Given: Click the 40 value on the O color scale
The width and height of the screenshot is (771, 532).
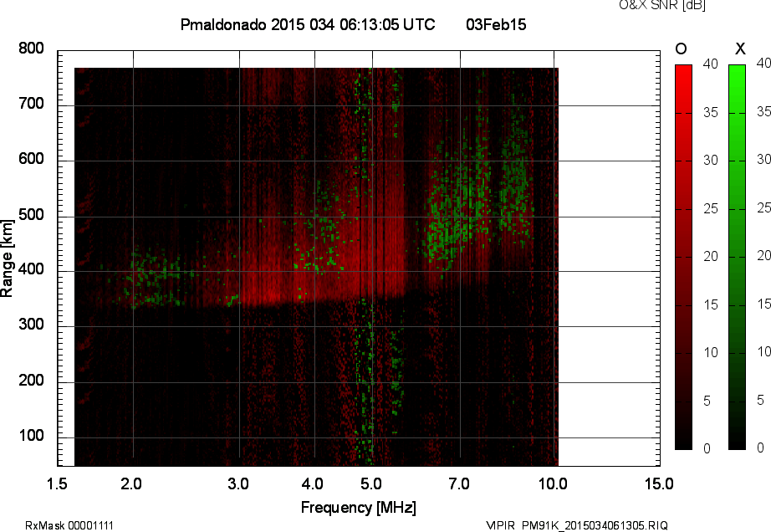Looking at the screenshot, I should [711, 64].
